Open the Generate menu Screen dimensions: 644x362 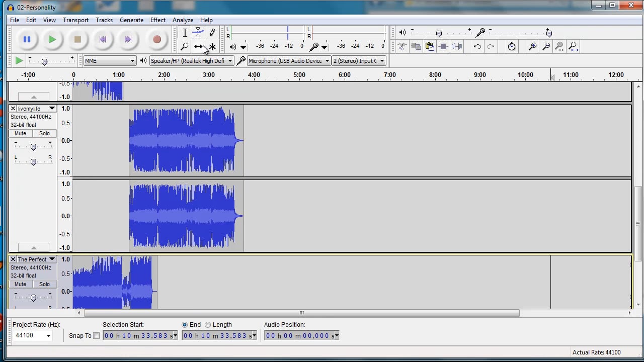pyautogui.click(x=131, y=20)
